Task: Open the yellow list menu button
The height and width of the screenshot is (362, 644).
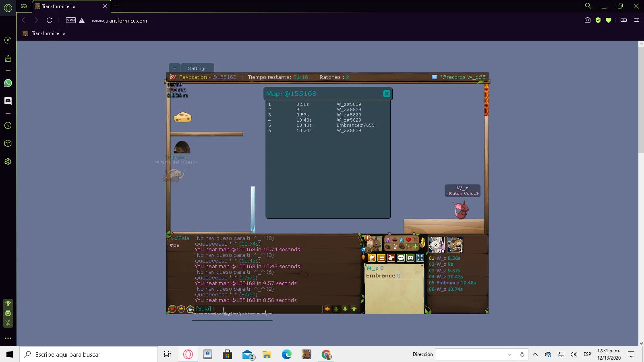Action: click(381, 258)
